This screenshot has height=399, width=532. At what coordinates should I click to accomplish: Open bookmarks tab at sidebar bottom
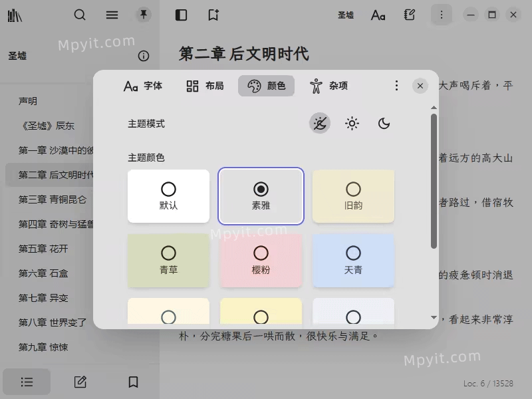(133, 382)
